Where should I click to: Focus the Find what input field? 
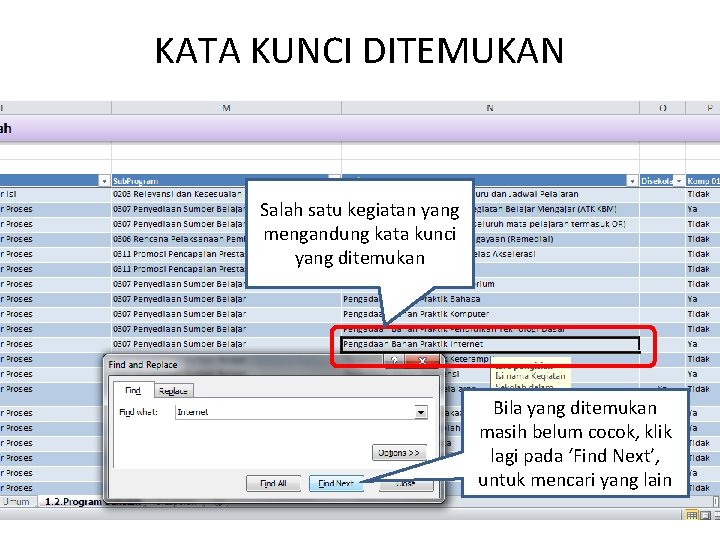(x=295, y=412)
